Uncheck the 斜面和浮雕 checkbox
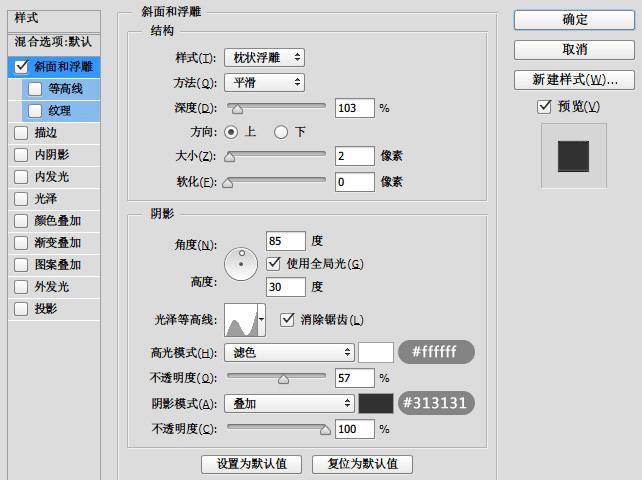This screenshot has width=642, height=480. tap(21, 67)
